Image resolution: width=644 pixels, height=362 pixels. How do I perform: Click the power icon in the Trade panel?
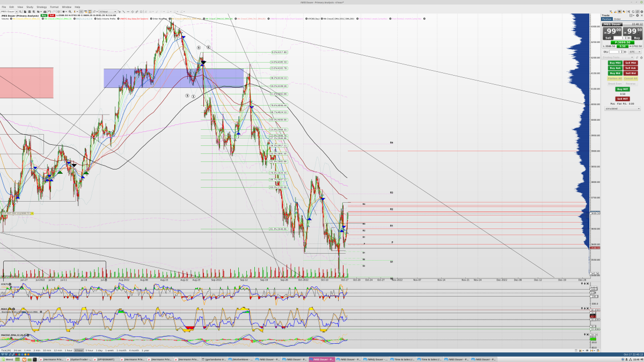[641, 57]
